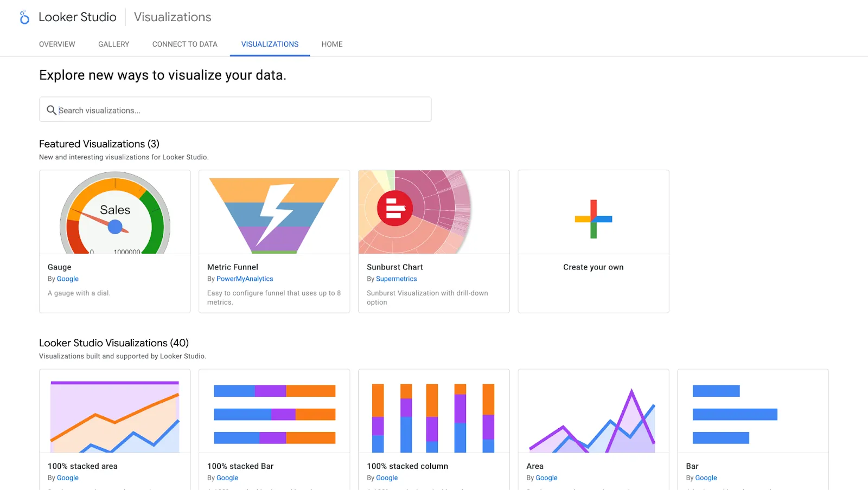Open Google link under the Gauge card
This screenshot has height=490, width=868.
pos(68,279)
